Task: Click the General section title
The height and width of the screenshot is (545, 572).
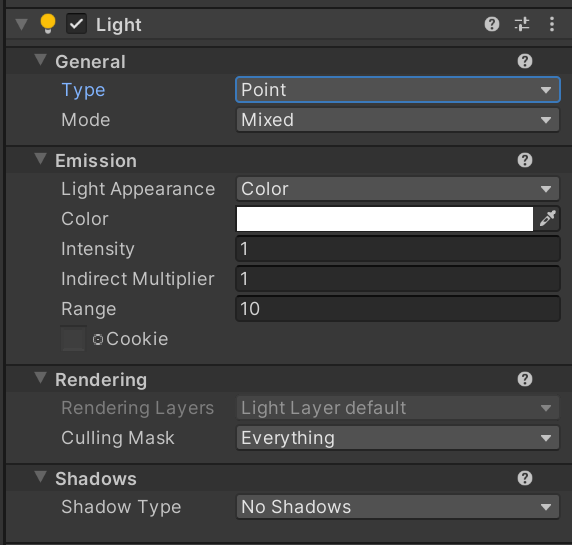Action: [90, 61]
